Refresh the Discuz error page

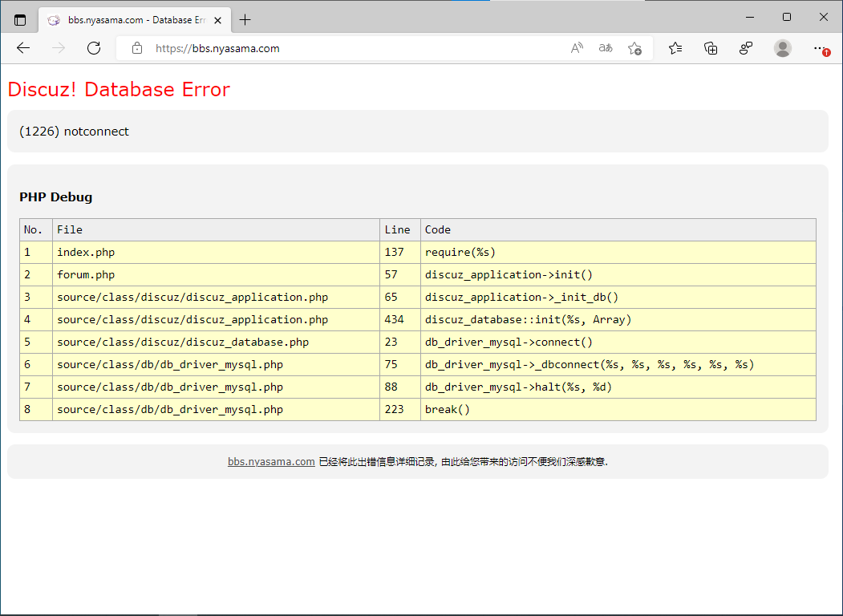pyautogui.click(x=94, y=48)
